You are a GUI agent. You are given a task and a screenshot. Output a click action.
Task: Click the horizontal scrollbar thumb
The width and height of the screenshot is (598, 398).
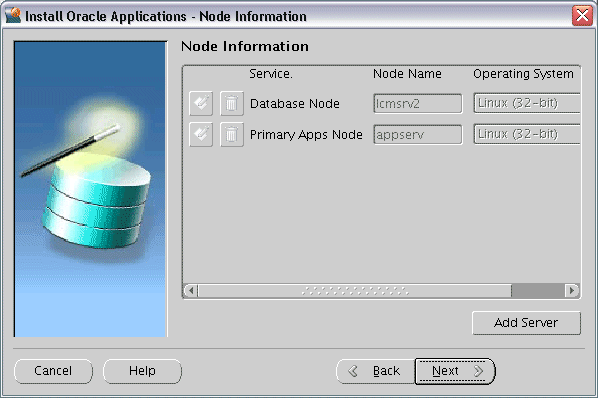354,291
